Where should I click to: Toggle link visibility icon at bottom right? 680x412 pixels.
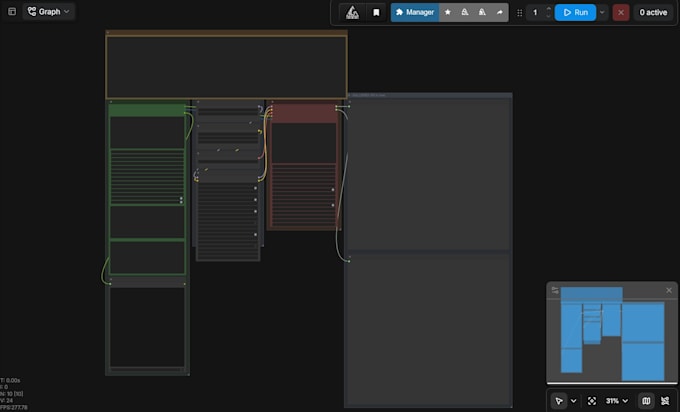coord(665,401)
